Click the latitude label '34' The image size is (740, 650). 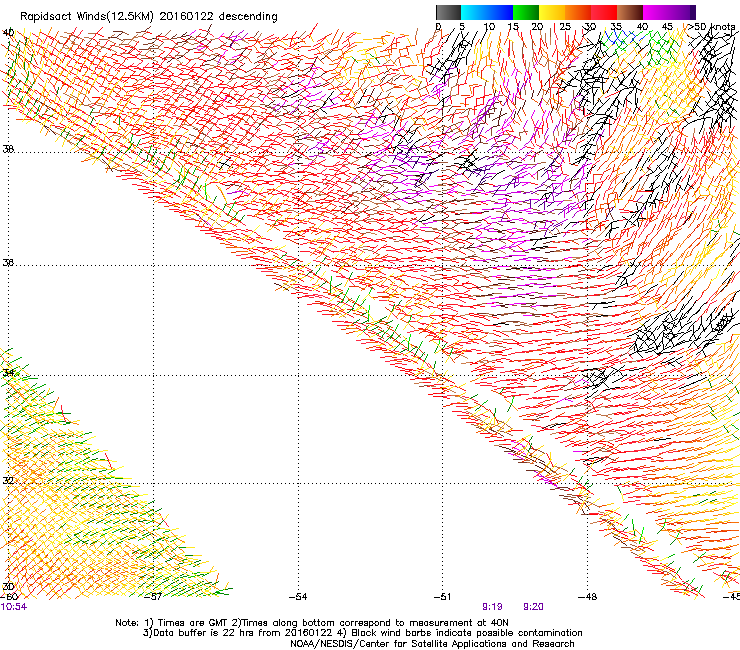pyautogui.click(x=8, y=373)
